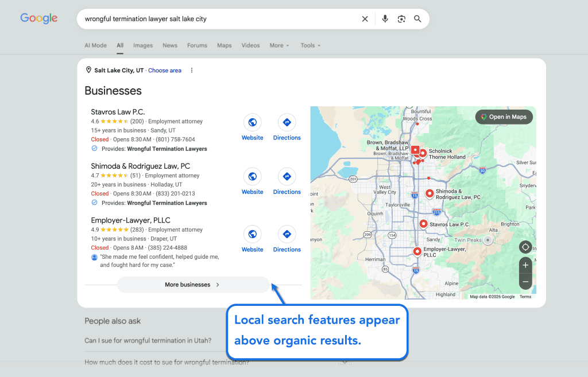The width and height of the screenshot is (588, 377).
Task: Clear the search query with X icon
Action: click(365, 19)
